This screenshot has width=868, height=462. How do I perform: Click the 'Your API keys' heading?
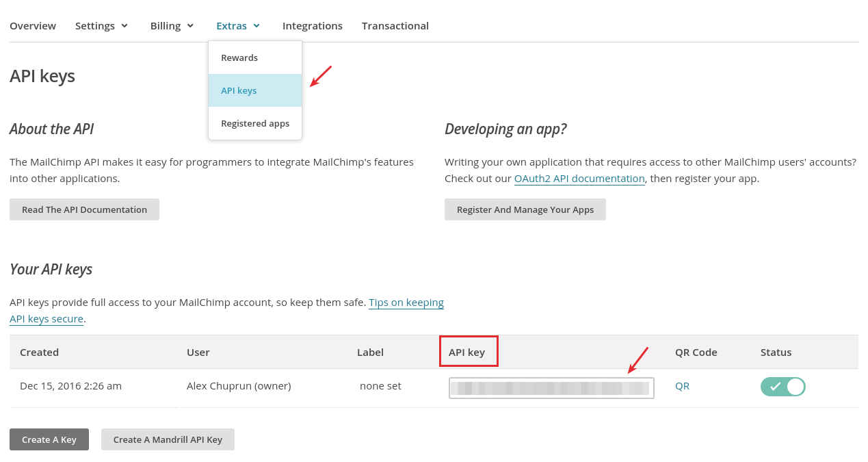[x=51, y=270]
